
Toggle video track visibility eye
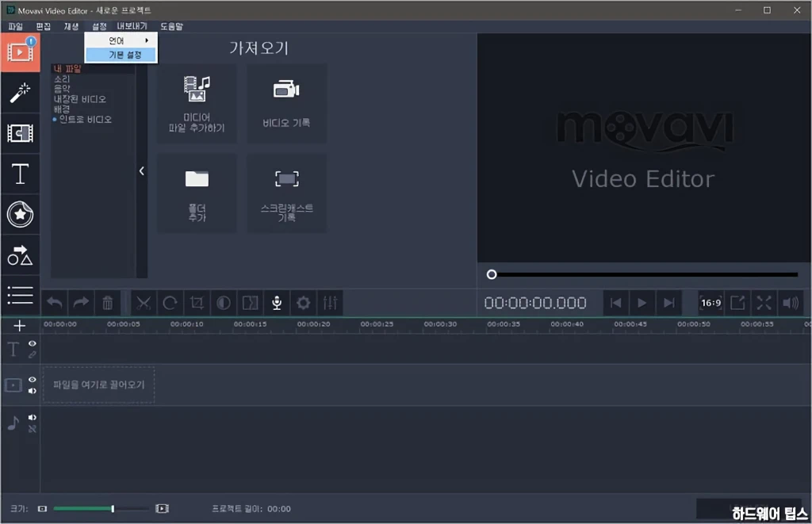(32, 380)
